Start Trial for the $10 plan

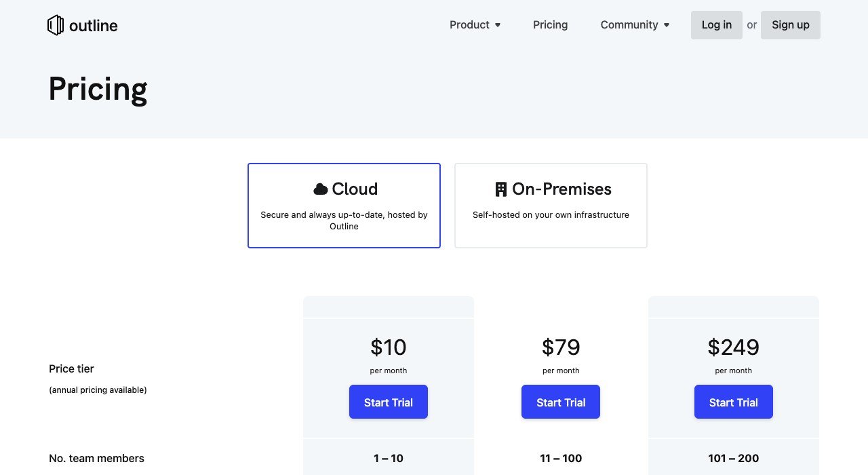389,402
